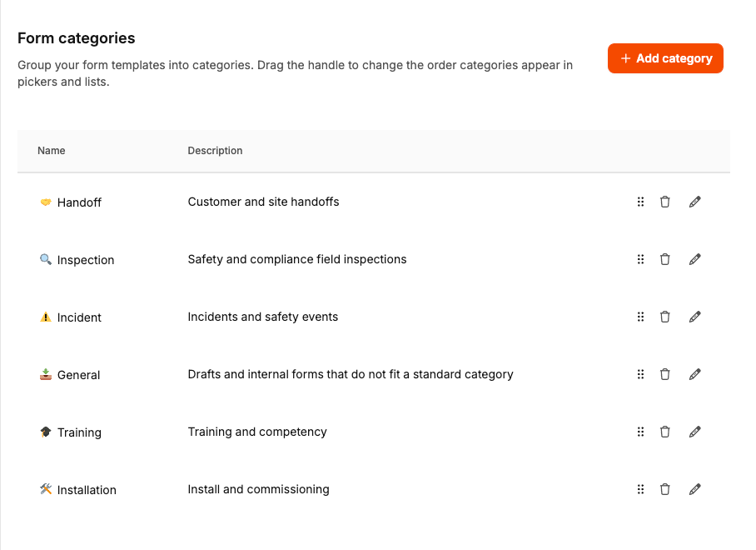
Task: Delete the Training category
Action: click(664, 432)
